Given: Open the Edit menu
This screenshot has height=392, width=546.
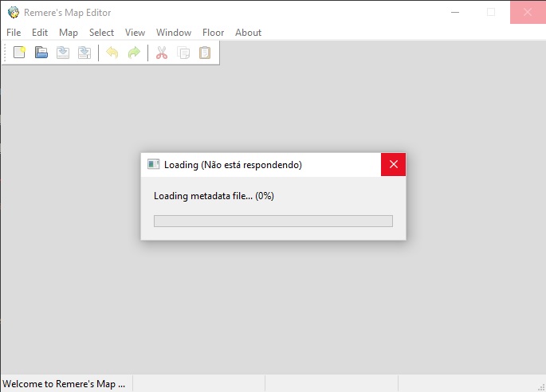Looking at the screenshot, I should [40, 33].
